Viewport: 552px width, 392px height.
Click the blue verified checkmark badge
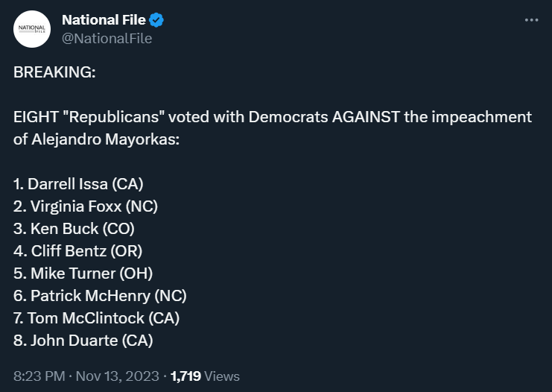(156, 20)
